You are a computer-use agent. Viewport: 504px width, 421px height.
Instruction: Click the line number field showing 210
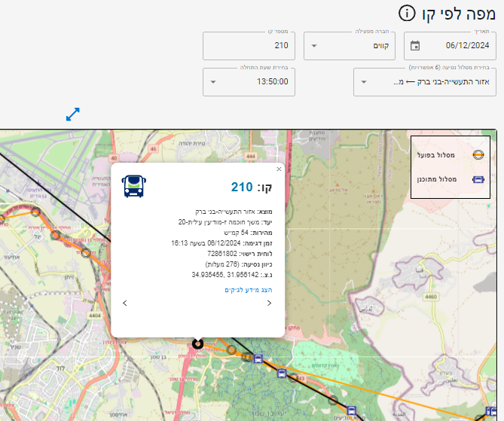pyautogui.click(x=249, y=46)
